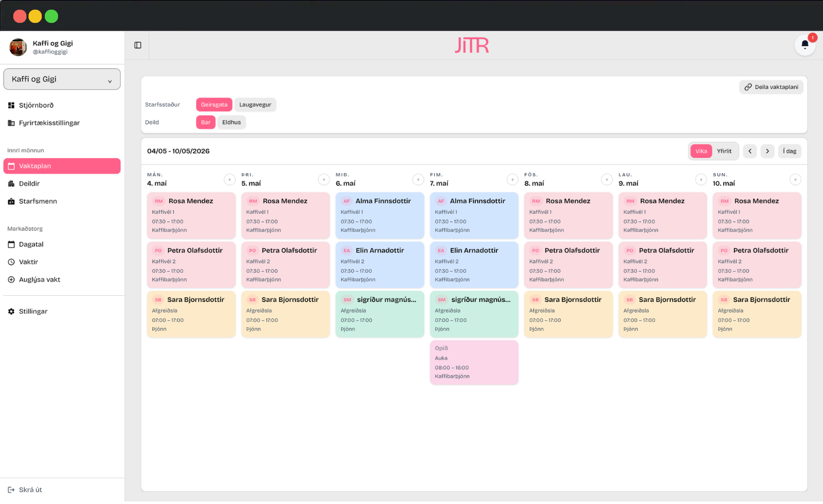Jump to today with Í dag
This screenshot has width=823, height=504.
pyautogui.click(x=789, y=151)
